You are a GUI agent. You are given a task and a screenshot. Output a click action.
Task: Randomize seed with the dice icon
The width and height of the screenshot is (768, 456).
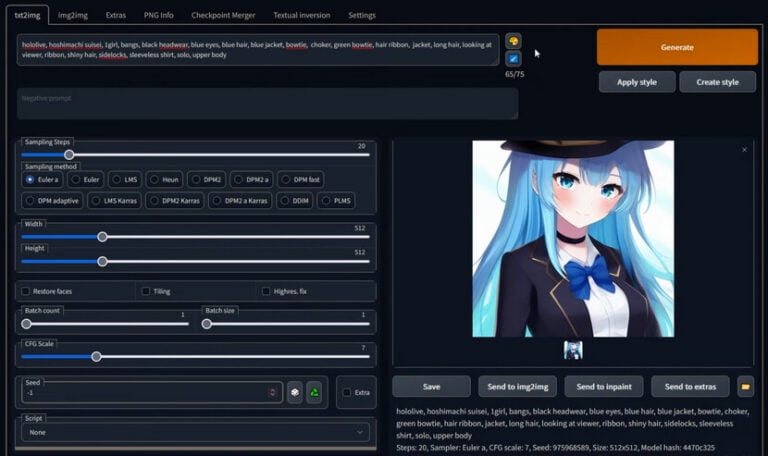295,392
